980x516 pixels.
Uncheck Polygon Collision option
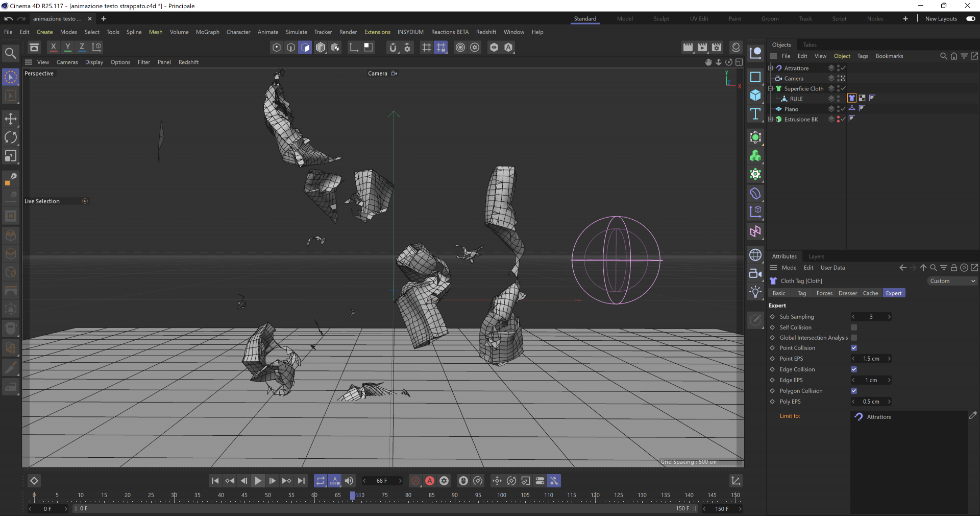(x=854, y=391)
